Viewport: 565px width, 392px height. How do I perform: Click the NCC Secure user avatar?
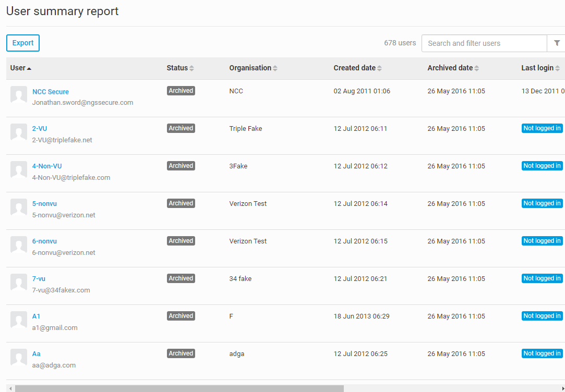click(x=19, y=95)
